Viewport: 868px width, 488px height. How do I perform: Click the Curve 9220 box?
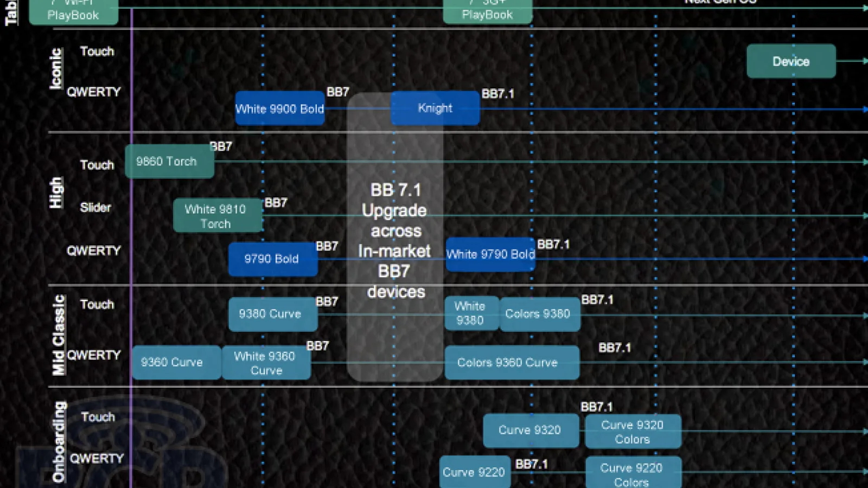[475, 472]
